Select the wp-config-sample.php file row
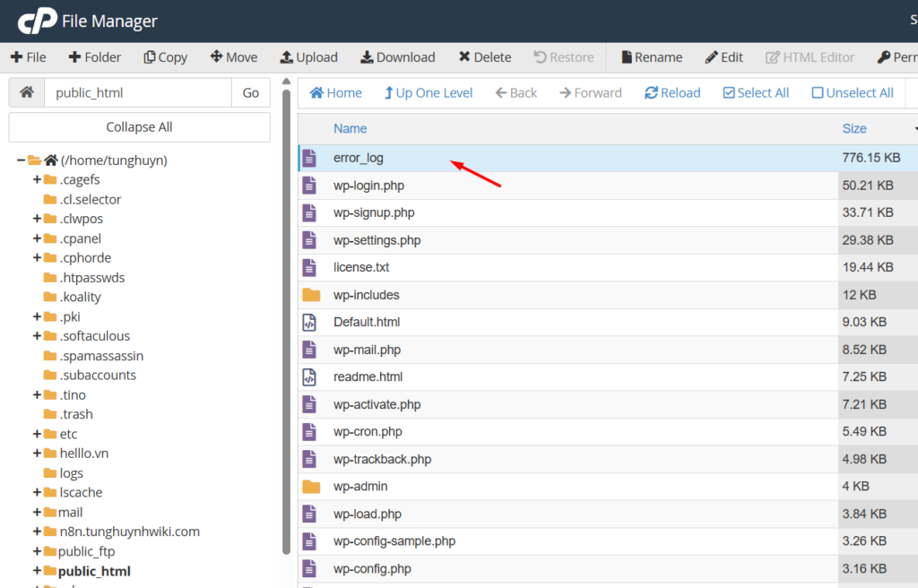The height and width of the screenshot is (588, 918). pos(608,541)
